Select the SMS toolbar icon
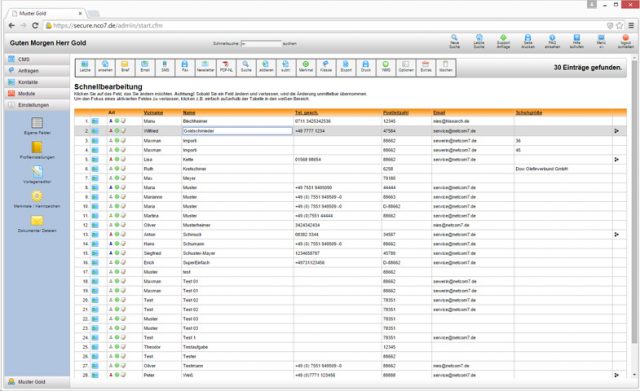 tap(165, 67)
